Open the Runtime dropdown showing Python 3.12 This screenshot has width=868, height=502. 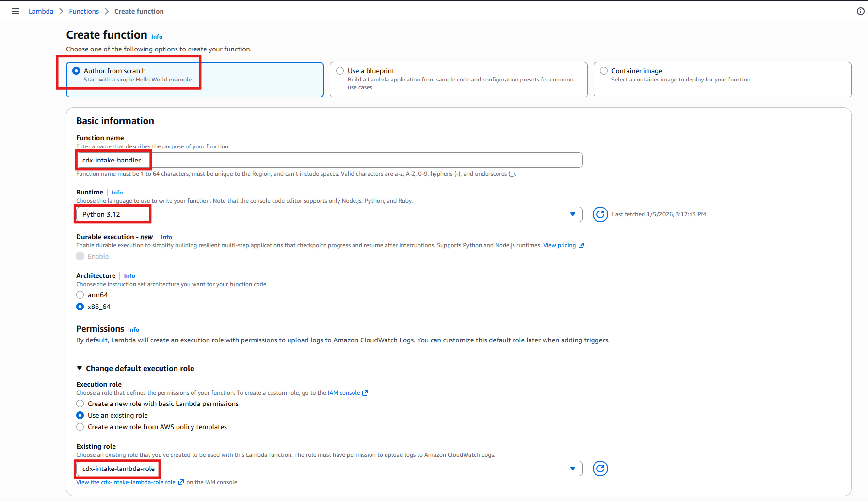point(329,214)
